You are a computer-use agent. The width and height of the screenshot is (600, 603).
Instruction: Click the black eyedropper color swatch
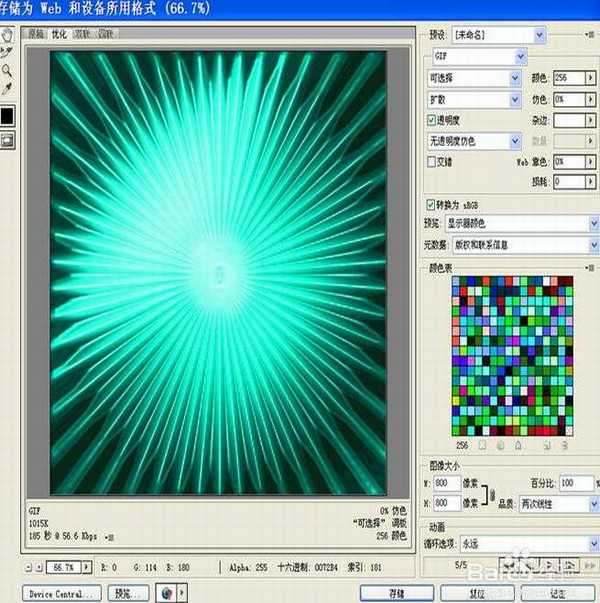coord(8,115)
